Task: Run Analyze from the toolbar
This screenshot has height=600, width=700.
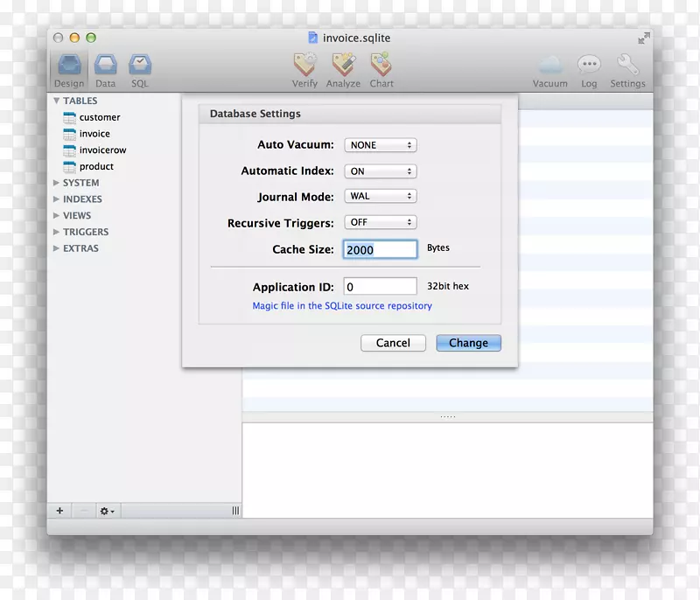Action: point(343,66)
